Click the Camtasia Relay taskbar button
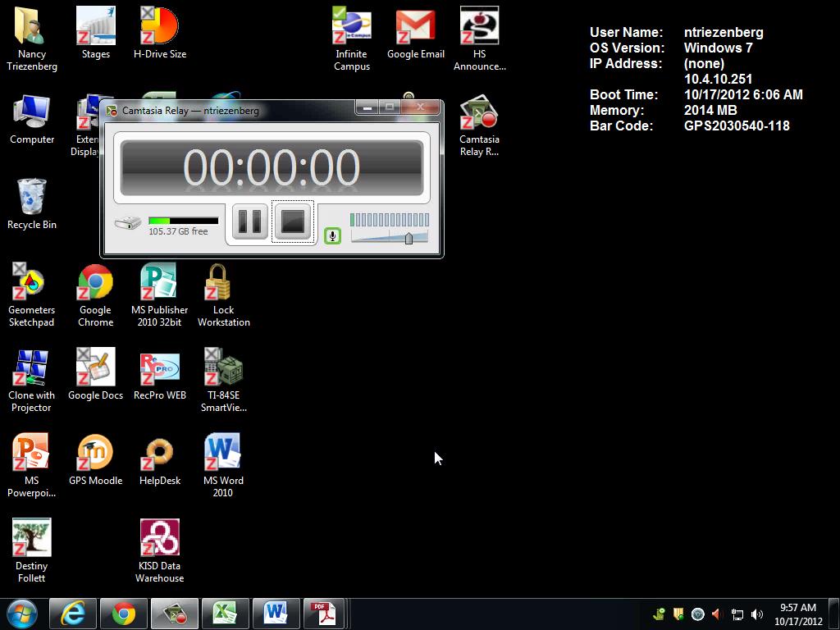Viewport: 840px width, 630px height. click(x=175, y=614)
